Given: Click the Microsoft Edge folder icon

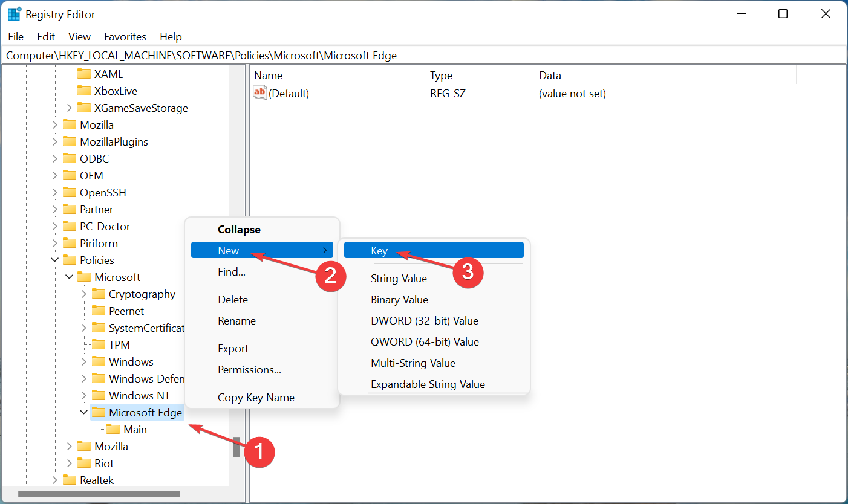Looking at the screenshot, I should [99, 413].
